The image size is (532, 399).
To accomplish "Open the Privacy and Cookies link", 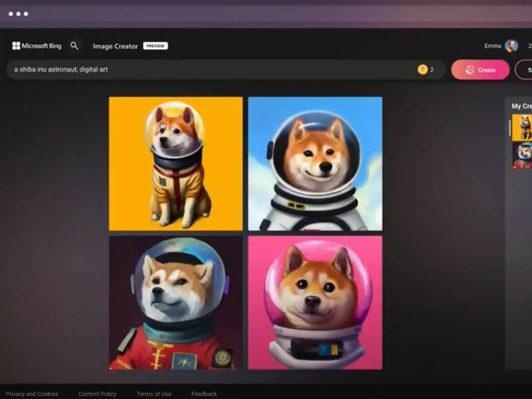I will (x=32, y=394).
